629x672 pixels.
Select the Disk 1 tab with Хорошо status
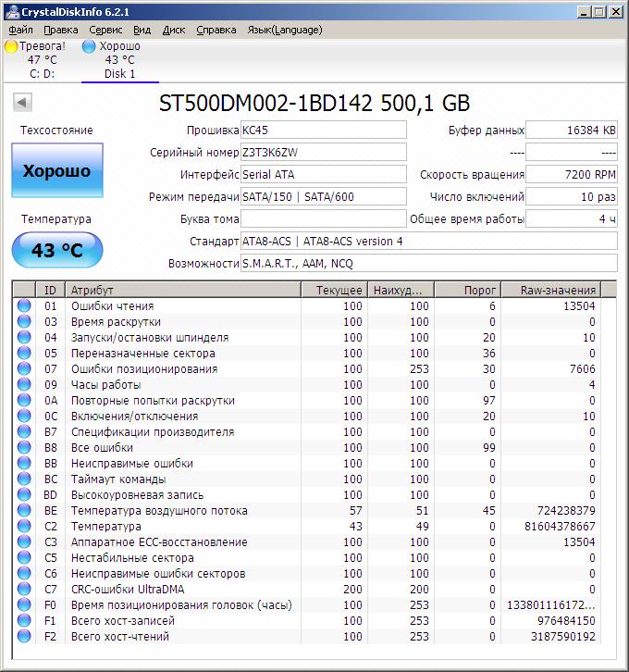click(120, 59)
